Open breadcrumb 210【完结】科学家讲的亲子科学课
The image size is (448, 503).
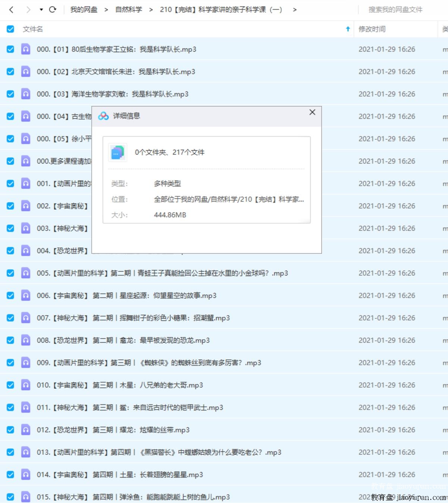click(x=221, y=10)
